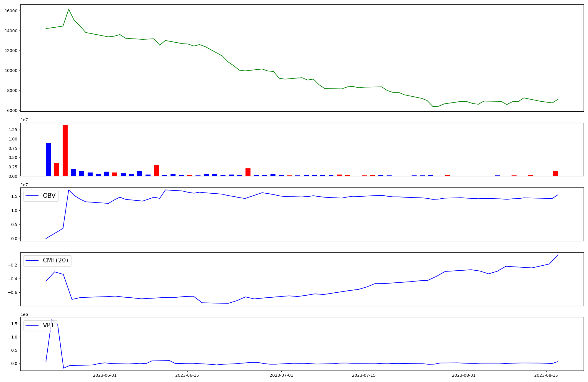Click the first tall blue volume bar

[48, 160]
